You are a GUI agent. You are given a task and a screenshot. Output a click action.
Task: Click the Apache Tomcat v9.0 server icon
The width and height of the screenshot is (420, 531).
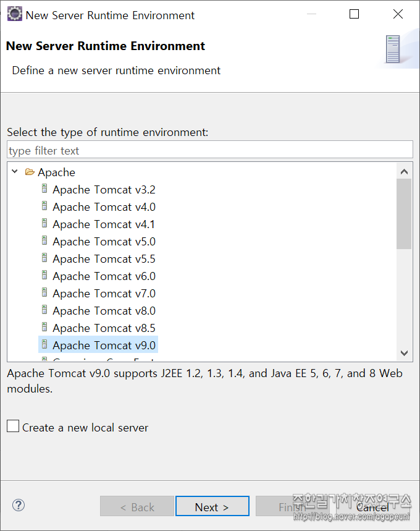coord(44,344)
